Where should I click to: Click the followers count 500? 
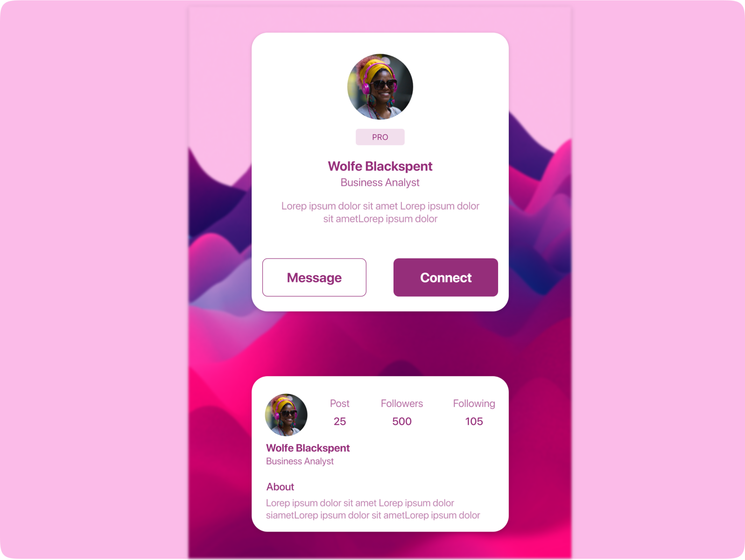[x=402, y=421]
